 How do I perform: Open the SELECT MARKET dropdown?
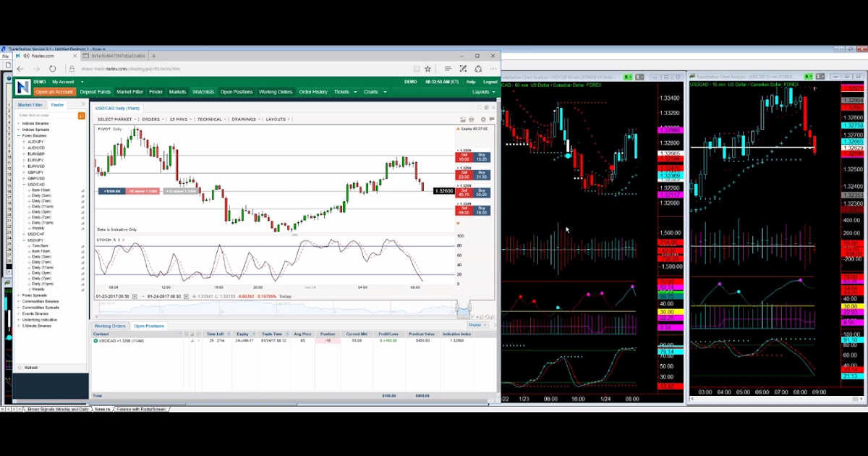[x=117, y=119]
